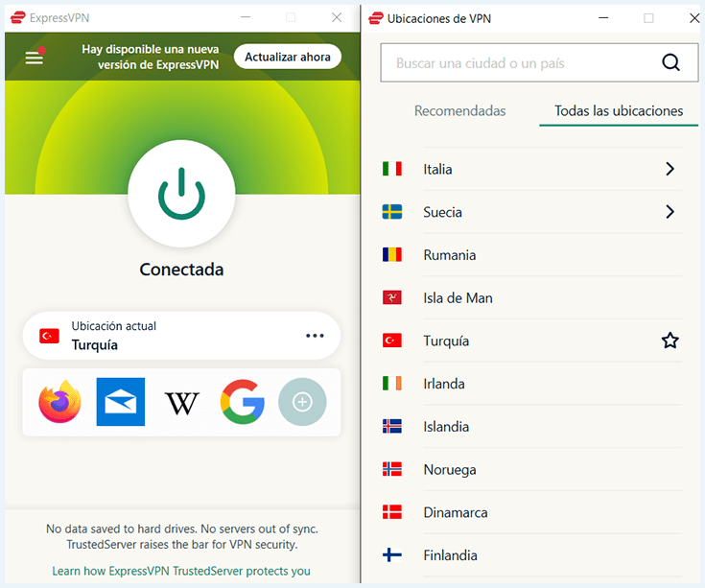Click the Finlandia flag icon

pos(392,555)
